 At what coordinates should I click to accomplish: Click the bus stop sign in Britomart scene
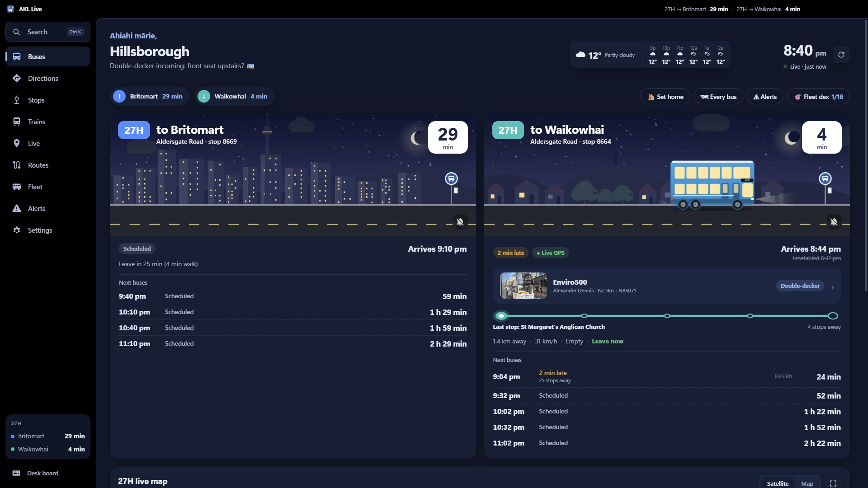(x=451, y=178)
